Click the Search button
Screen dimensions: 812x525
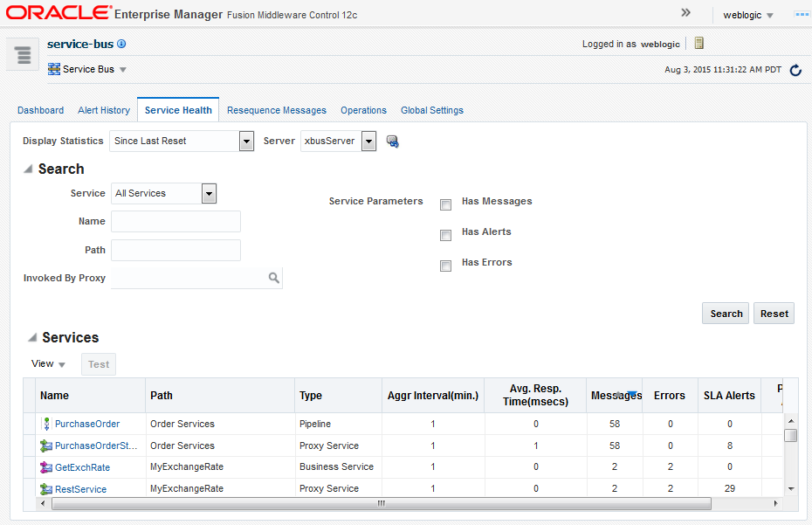(726, 314)
